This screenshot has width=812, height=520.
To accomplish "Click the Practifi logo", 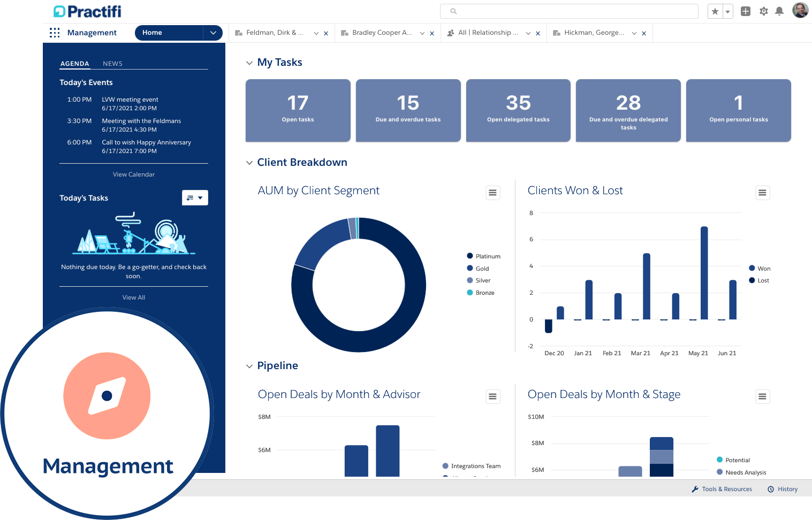I will [87, 11].
